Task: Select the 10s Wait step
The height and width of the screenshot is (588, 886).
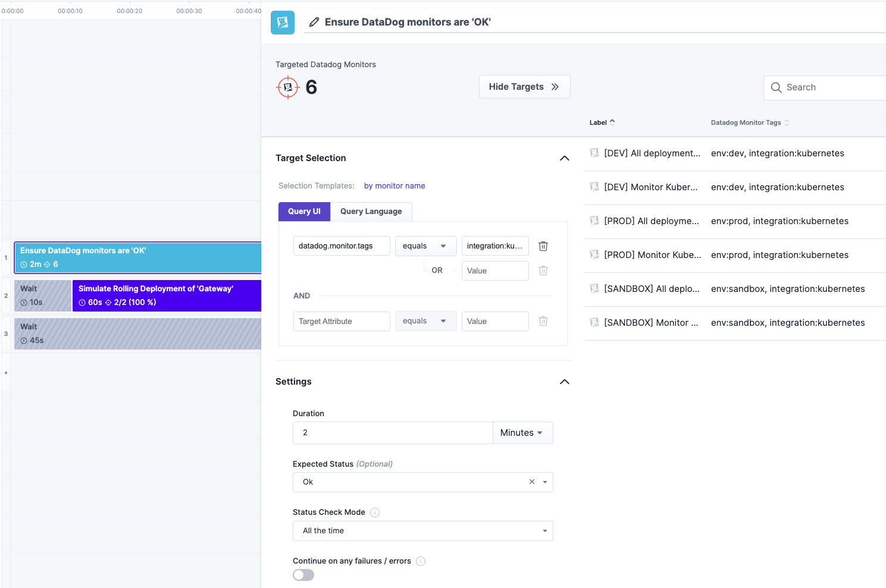Action: [x=43, y=295]
